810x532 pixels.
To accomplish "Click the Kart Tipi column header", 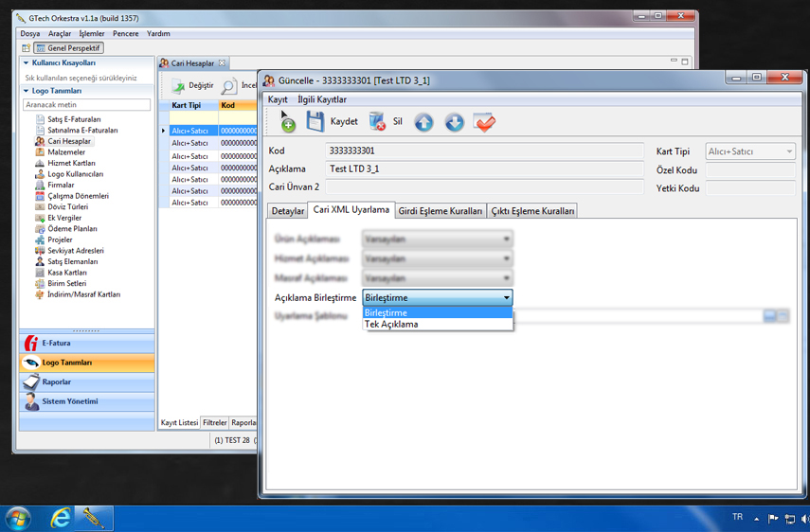I will [x=193, y=105].
